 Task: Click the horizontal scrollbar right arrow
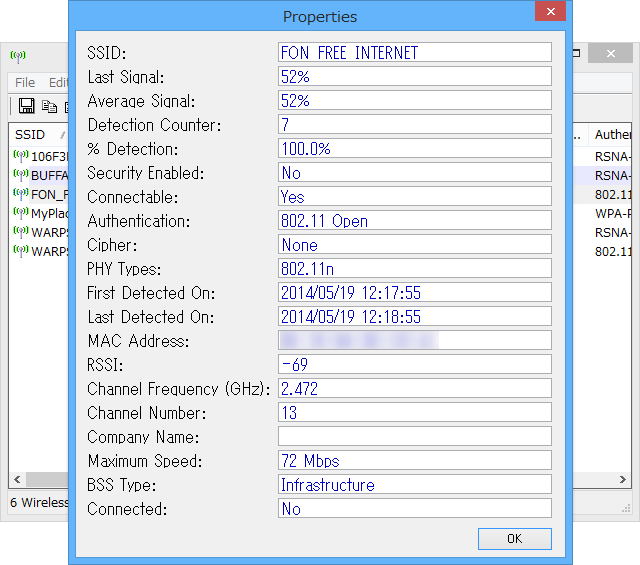[x=623, y=479]
